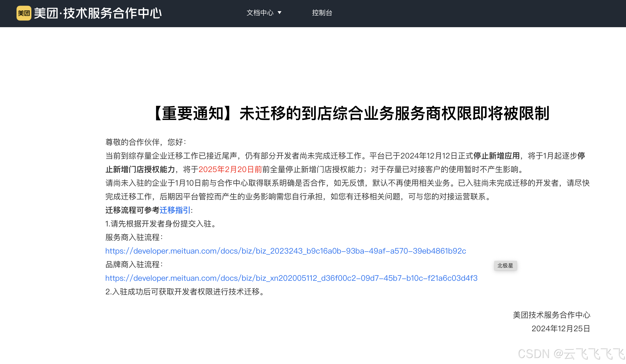This screenshot has width=626, height=364.
Task: Expand the 文档中心 dropdown arrow
Action: click(x=280, y=13)
